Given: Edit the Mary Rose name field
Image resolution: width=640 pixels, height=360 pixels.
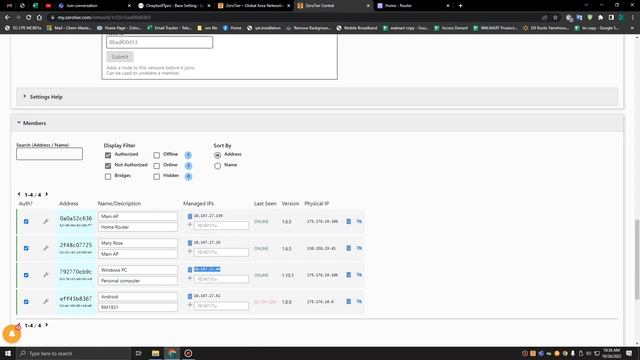Looking at the screenshot, I should tap(138, 243).
